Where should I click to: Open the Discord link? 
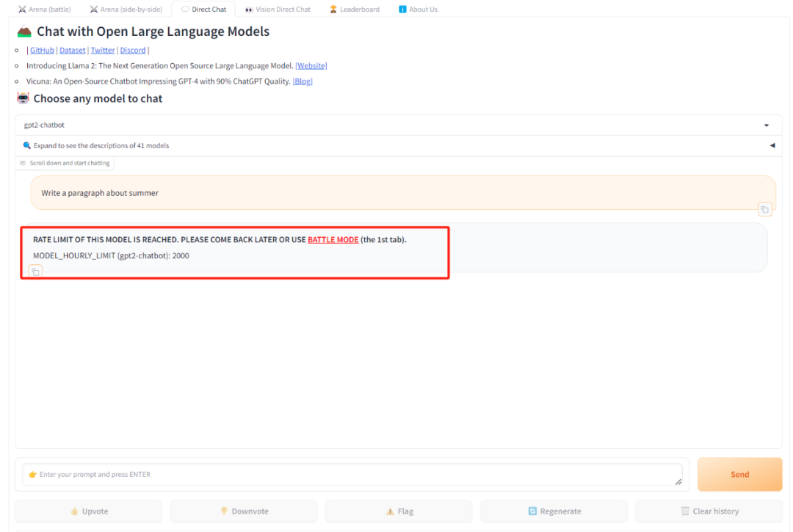pos(132,50)
